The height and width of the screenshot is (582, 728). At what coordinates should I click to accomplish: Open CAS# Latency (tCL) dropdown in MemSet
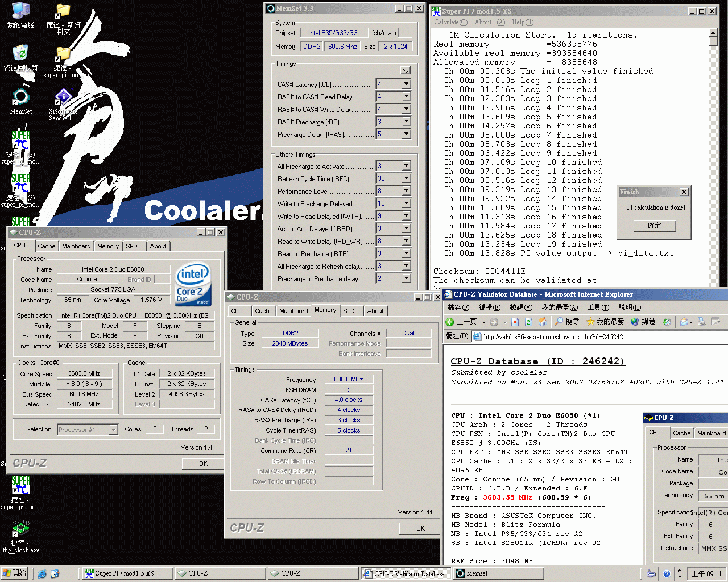406,84
